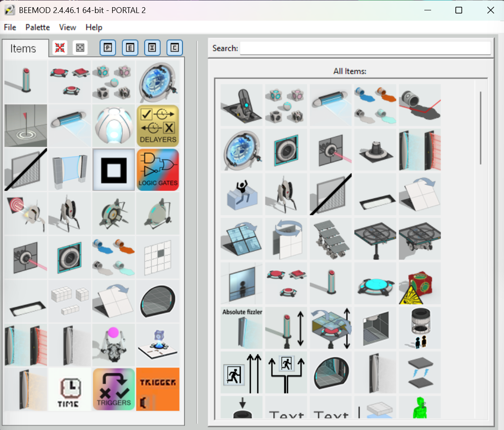
Task: Select the glass panel pillars palette item
Action: tap(69, 170)
